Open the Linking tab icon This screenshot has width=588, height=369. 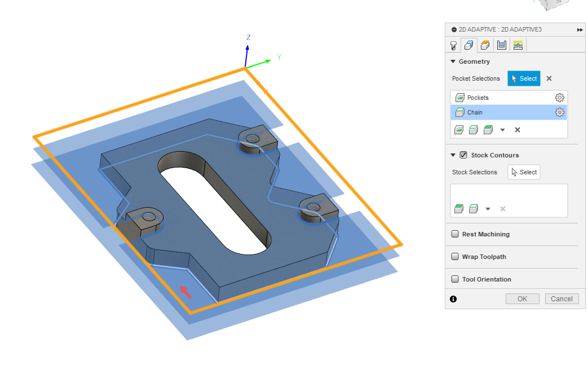point(518,45)
